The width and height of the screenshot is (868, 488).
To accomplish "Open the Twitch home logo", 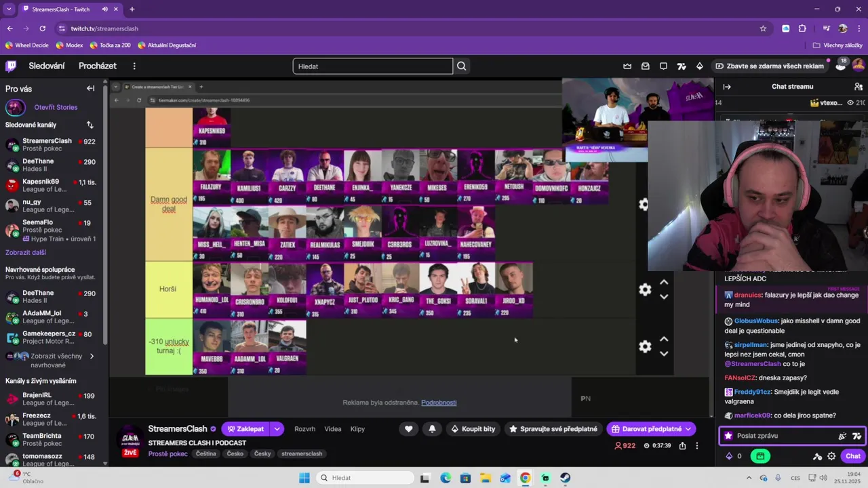I will (x=11, y=66).
